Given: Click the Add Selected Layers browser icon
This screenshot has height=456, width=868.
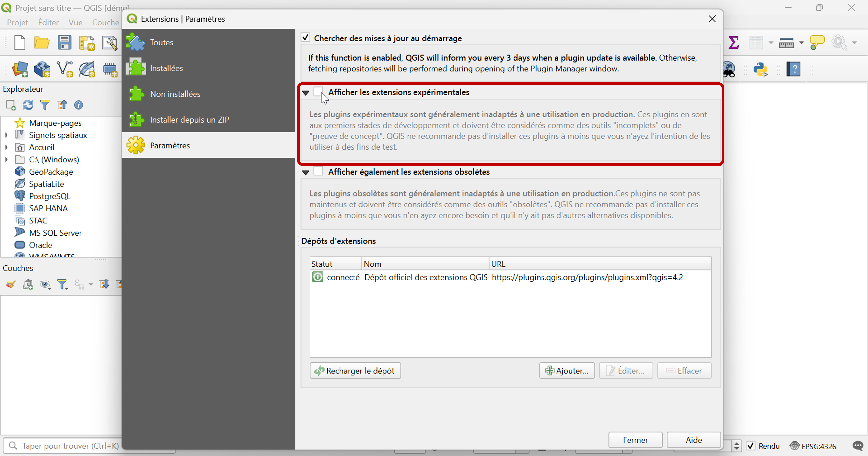Looking at the screenshot, I should (11, 105).
